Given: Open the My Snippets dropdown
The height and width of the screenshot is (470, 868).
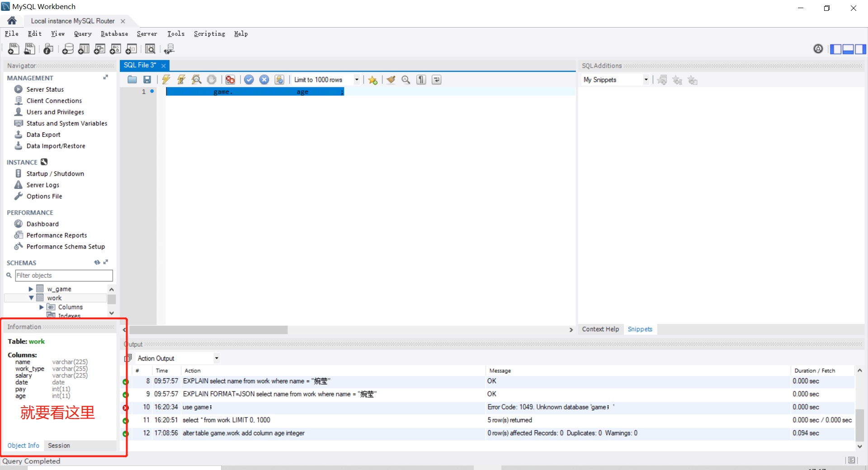Looking at the screenshot, I should point(646,80).
